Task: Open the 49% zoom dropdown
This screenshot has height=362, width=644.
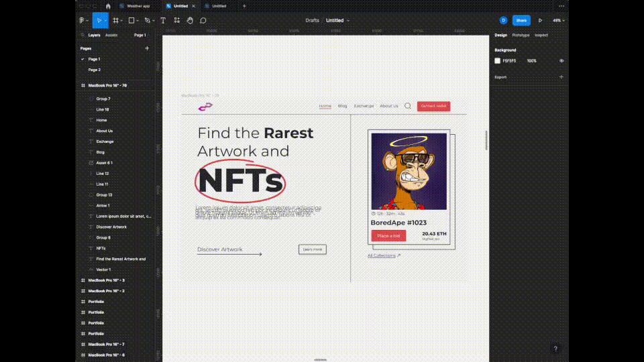Action: click(x=558, y=20)
